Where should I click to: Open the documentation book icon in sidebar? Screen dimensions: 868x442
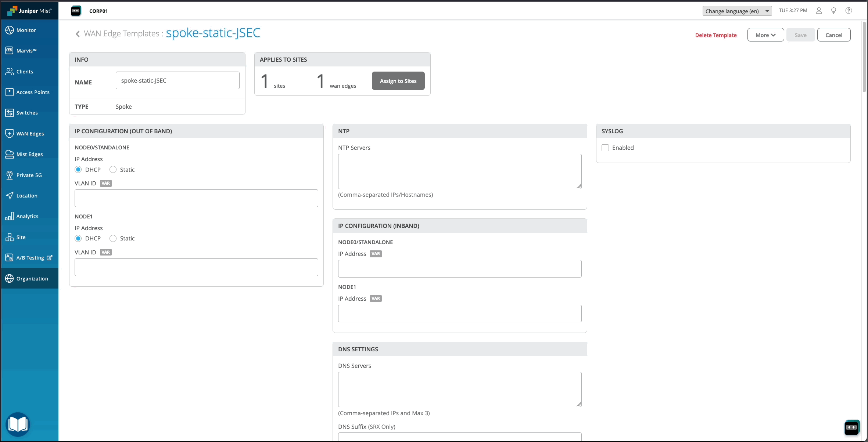(18, 424)
